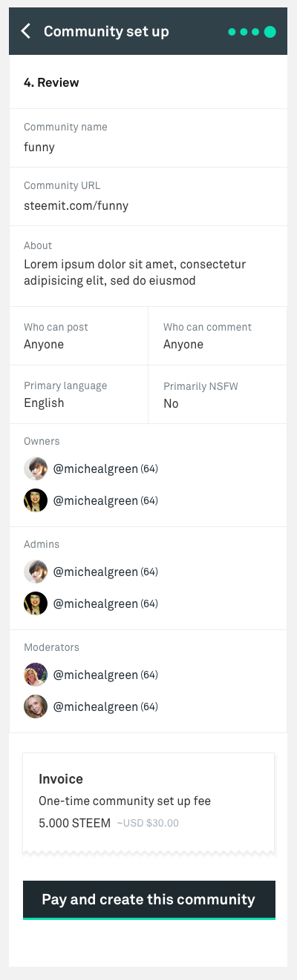
Task: Select the Who can post value
Action: click(x=44, y=345)
